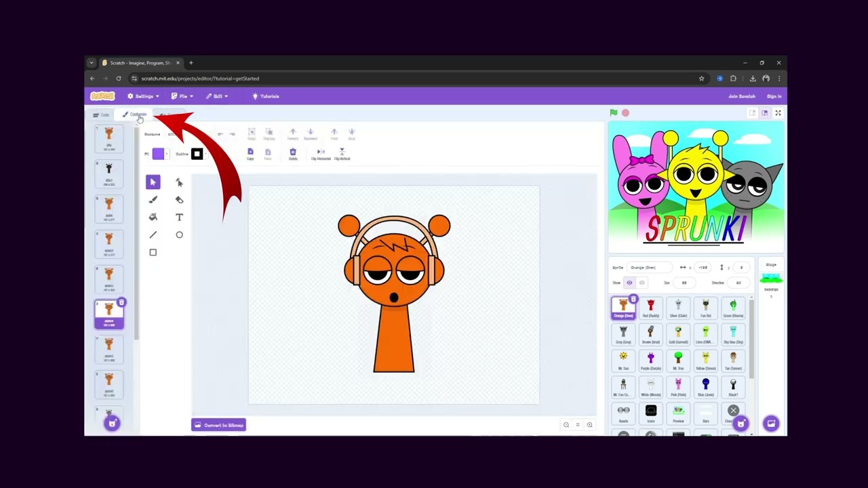This screenshot has height=488, width=868.
Task: Select the Brush tool
Action: pos(153,200)
